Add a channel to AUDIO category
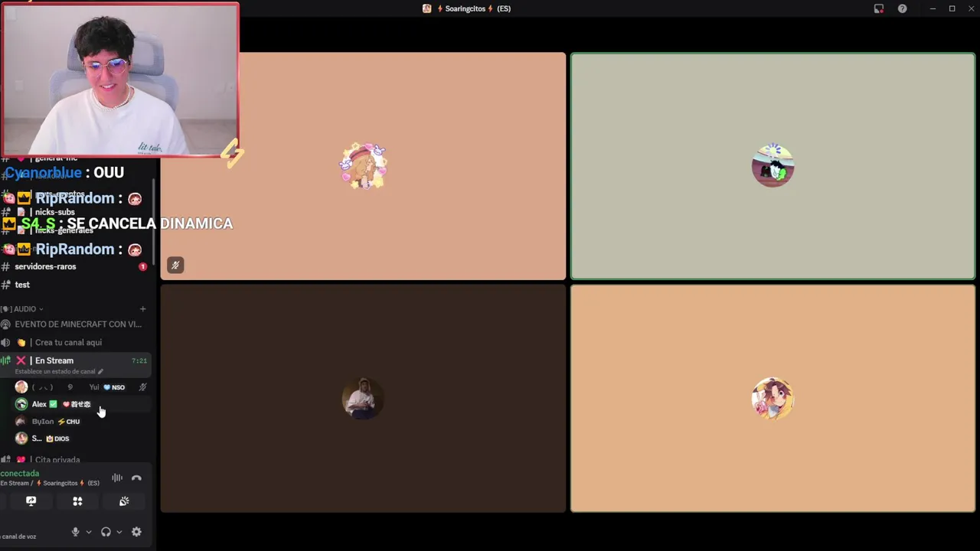The height and width of the screenshot is (551, 980). click(142, 309)
